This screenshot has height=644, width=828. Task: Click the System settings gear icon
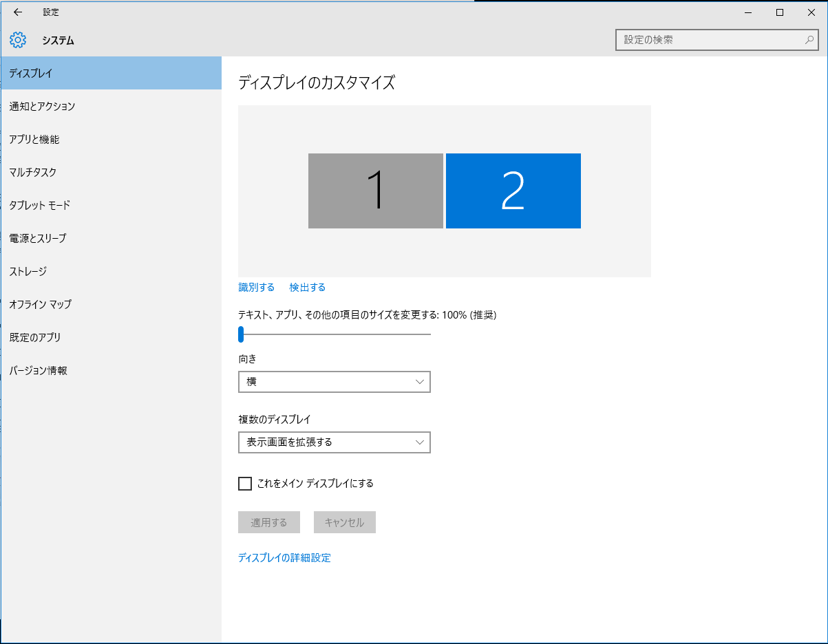18,40
